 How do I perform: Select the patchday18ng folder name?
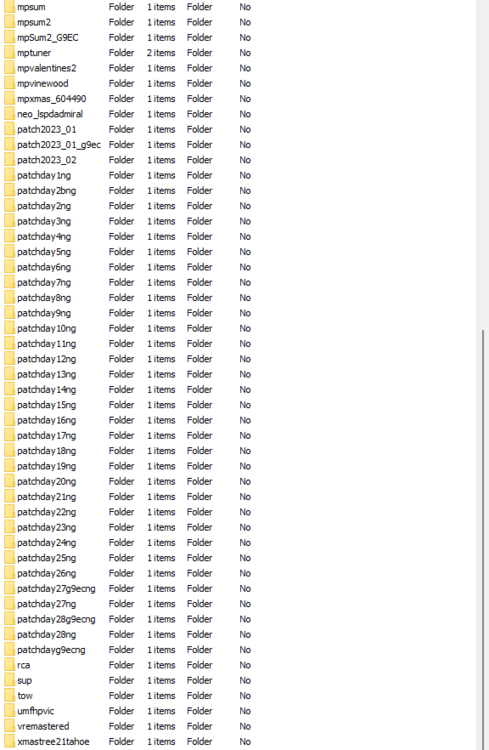pos(46,451)
